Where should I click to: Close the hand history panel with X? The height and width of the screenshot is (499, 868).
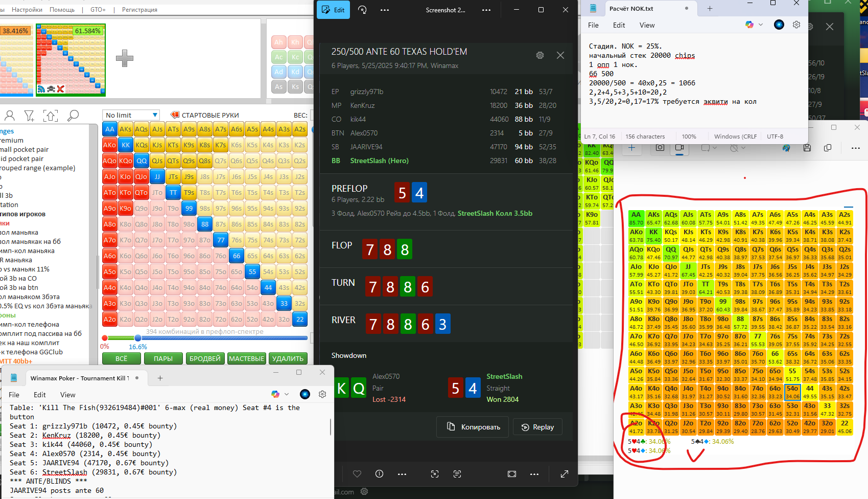tap(560, 55)
